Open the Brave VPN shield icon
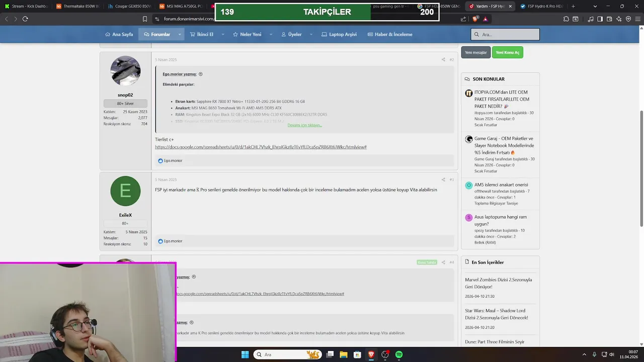 tap(628, 19)
